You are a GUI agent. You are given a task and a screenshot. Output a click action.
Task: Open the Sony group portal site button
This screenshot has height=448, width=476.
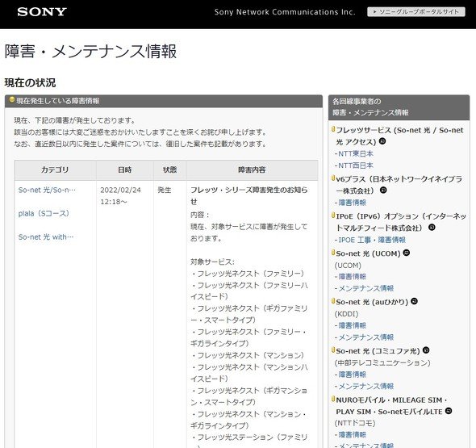click(x=415, y=12)
